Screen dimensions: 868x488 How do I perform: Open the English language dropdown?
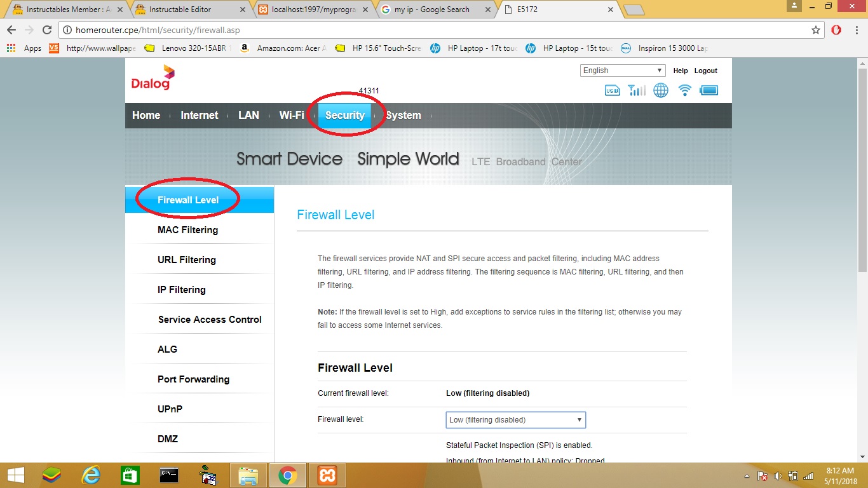coord(623,71)
